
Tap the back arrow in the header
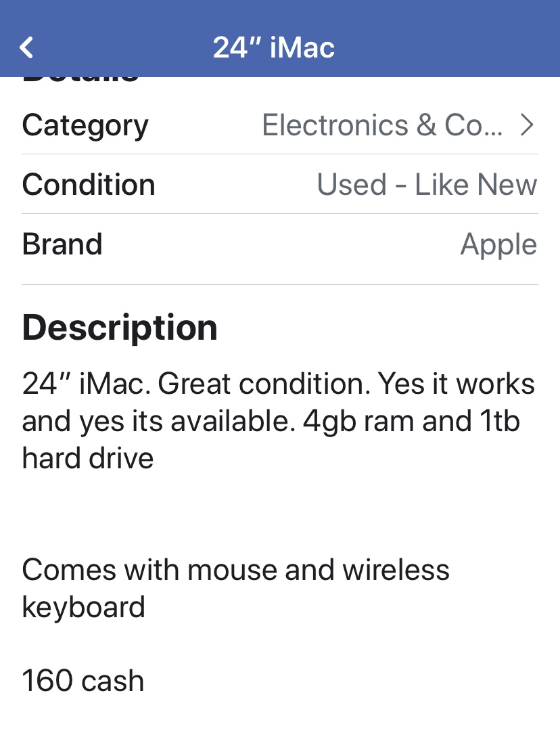click(x=26, y=47)
